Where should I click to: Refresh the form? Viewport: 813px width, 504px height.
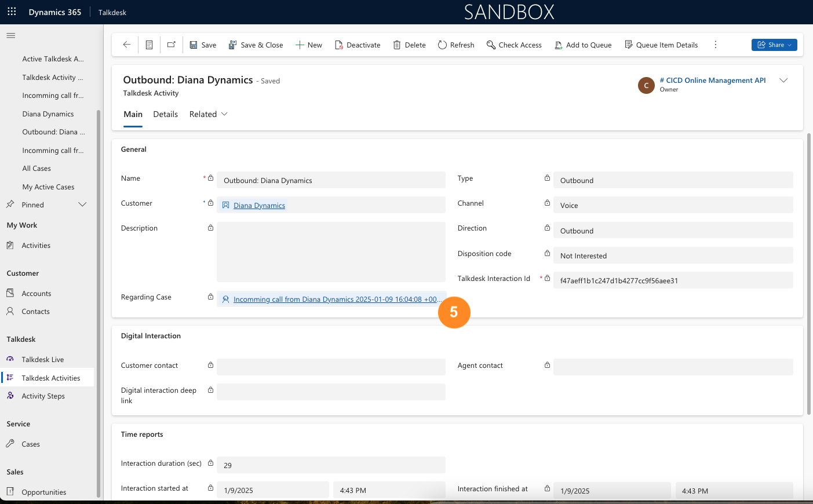(456, 45)
